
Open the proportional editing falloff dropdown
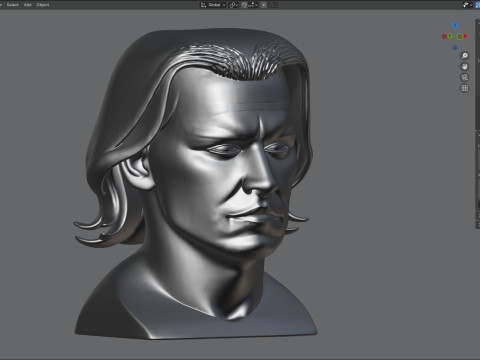point(273,5)
